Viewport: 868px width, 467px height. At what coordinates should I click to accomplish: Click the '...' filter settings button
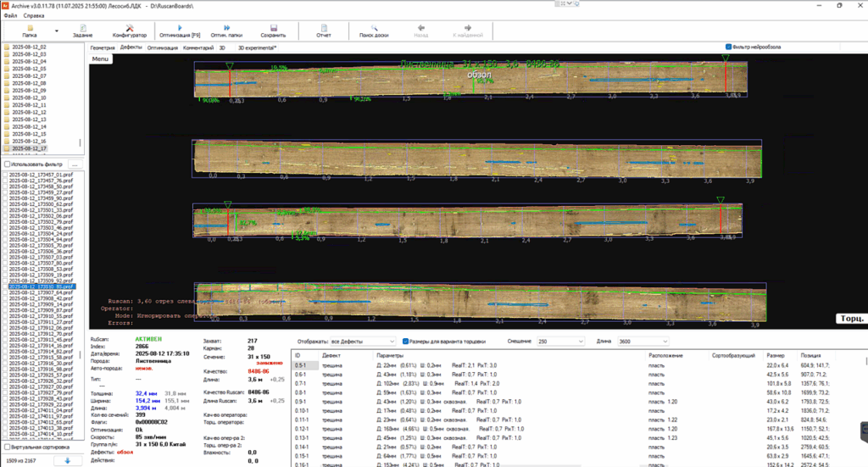coord(75,164)
